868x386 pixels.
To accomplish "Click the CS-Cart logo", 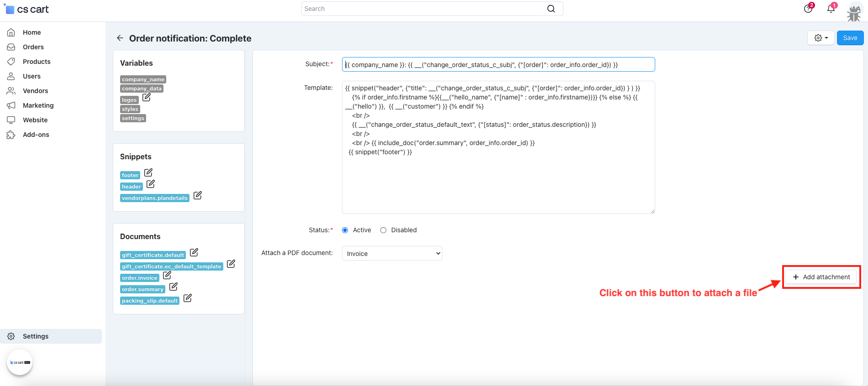I will pos(26,9).
